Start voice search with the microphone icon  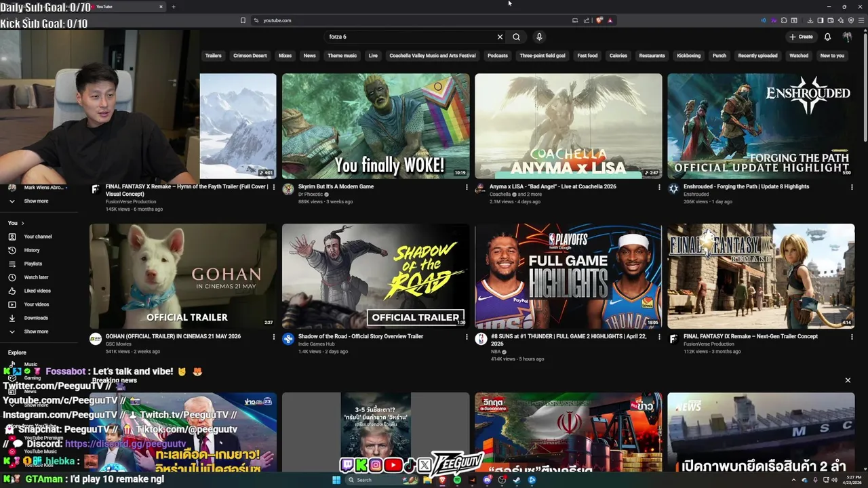tap(539, 37)
